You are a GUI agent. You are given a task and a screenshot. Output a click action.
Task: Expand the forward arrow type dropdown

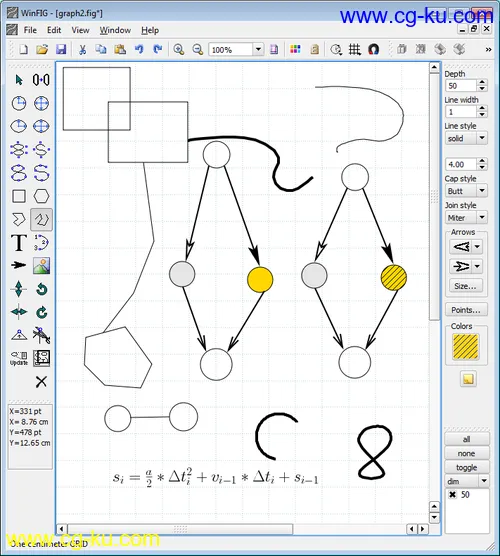coord(477,266)
